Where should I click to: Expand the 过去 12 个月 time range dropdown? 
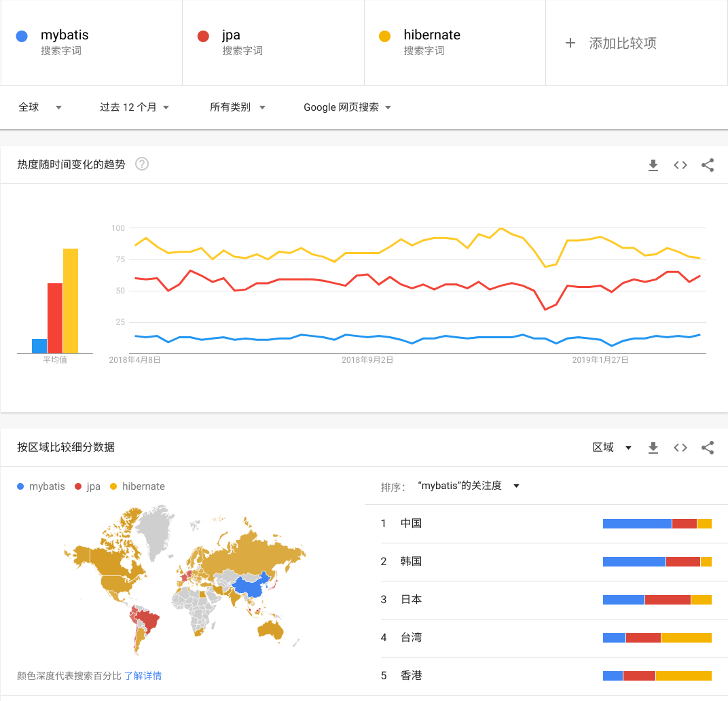[x=134, y=107]
